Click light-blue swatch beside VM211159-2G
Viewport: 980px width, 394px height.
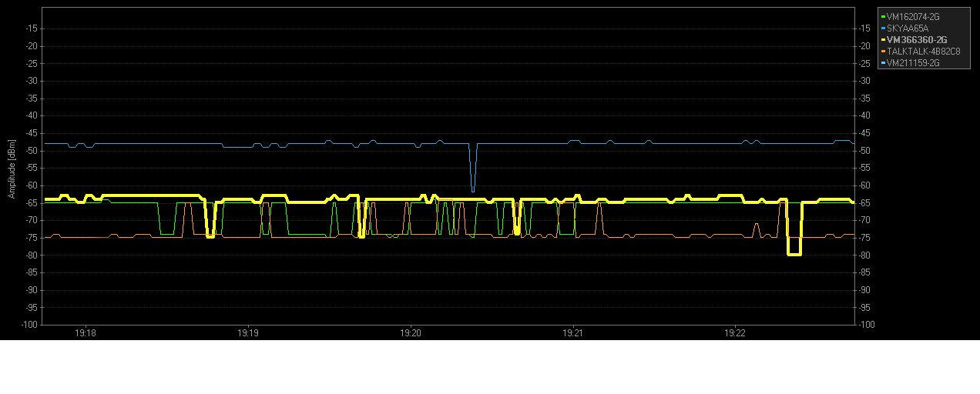click(883, 63)
